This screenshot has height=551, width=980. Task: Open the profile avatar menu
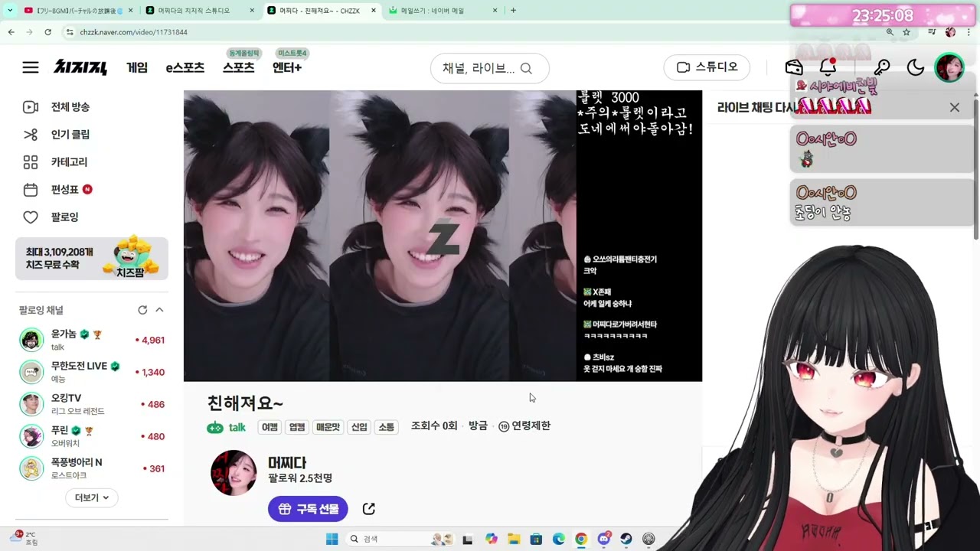click(949, 67)
